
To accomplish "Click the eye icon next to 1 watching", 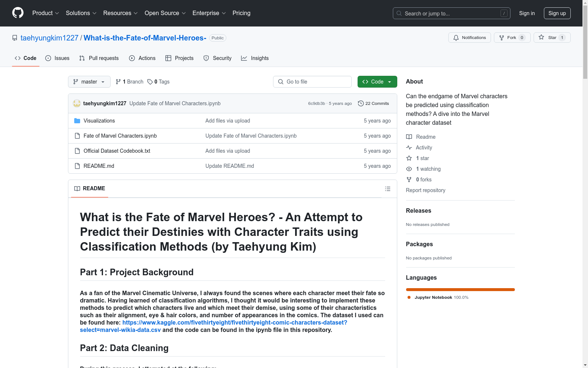I will (x=409, y=169).
